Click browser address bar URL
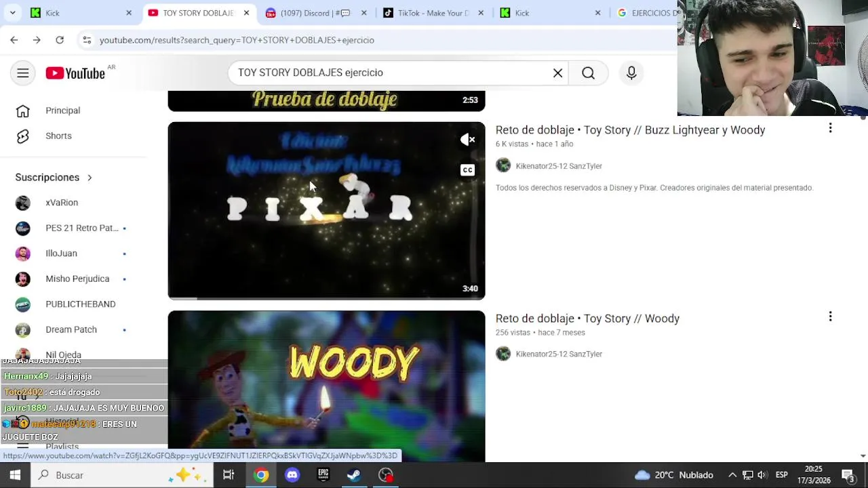The image size is (868, 488). click(x=237, y=40)
